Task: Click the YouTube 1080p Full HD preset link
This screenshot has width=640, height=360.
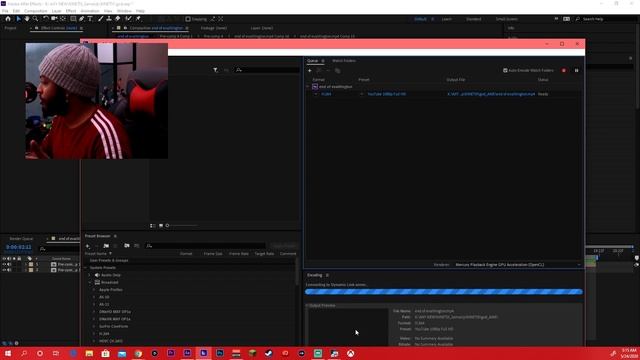Action: [x=387, y=94]
